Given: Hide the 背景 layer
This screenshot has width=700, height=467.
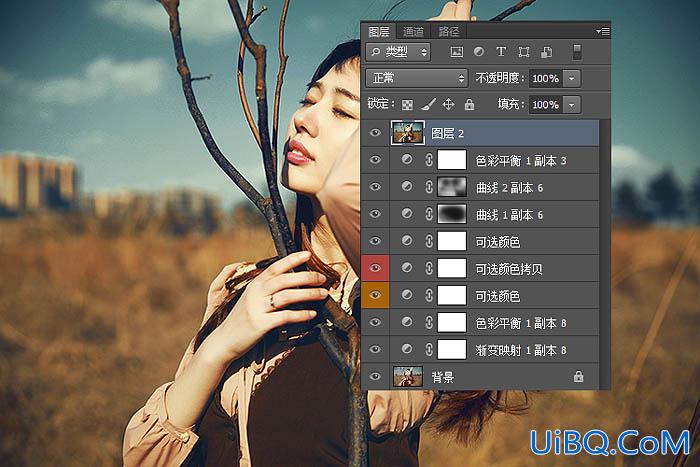Looking at the screenshot, I should coord(375,376).
